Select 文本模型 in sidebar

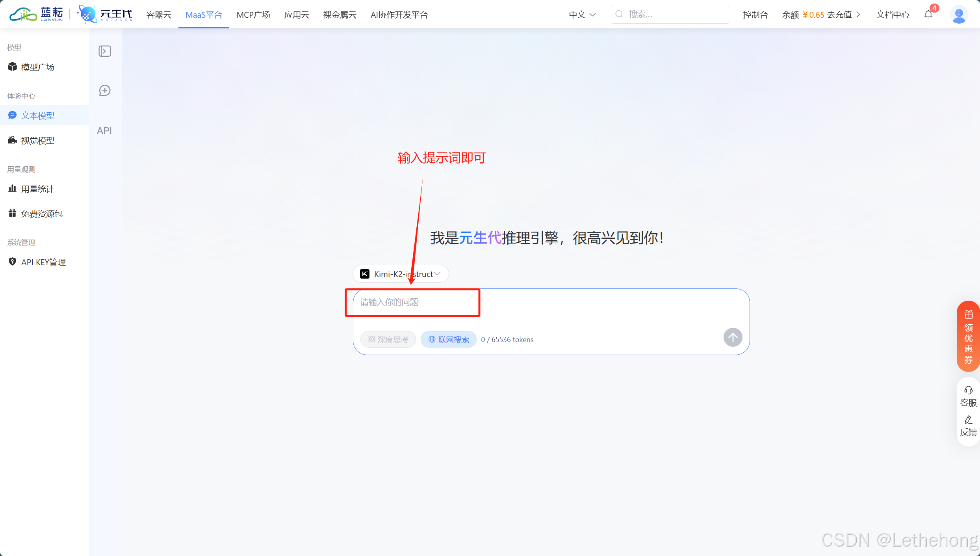44,115
